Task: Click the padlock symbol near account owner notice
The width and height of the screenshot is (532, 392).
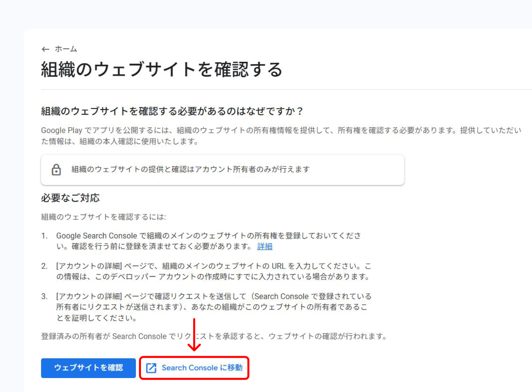Action: (x=57, y=169)
